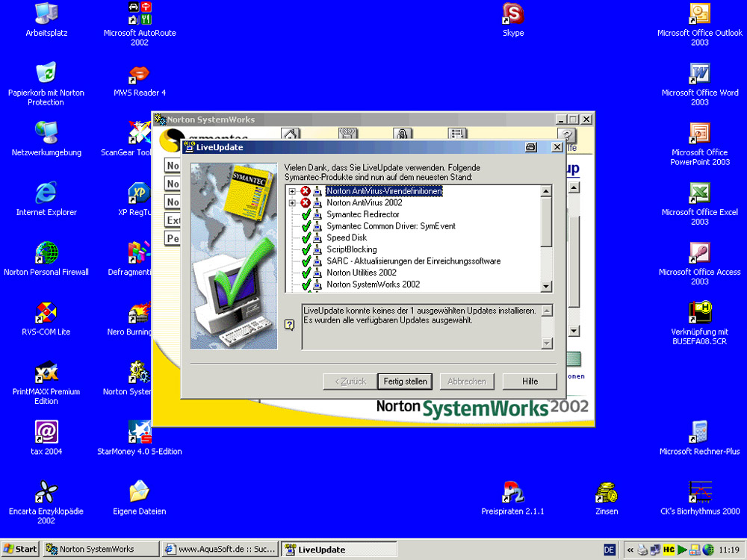The width and height of the screenshot is (747, 560).
Task: Click the Hilfe button in LiveUpdate
Action: coord(530,382)
